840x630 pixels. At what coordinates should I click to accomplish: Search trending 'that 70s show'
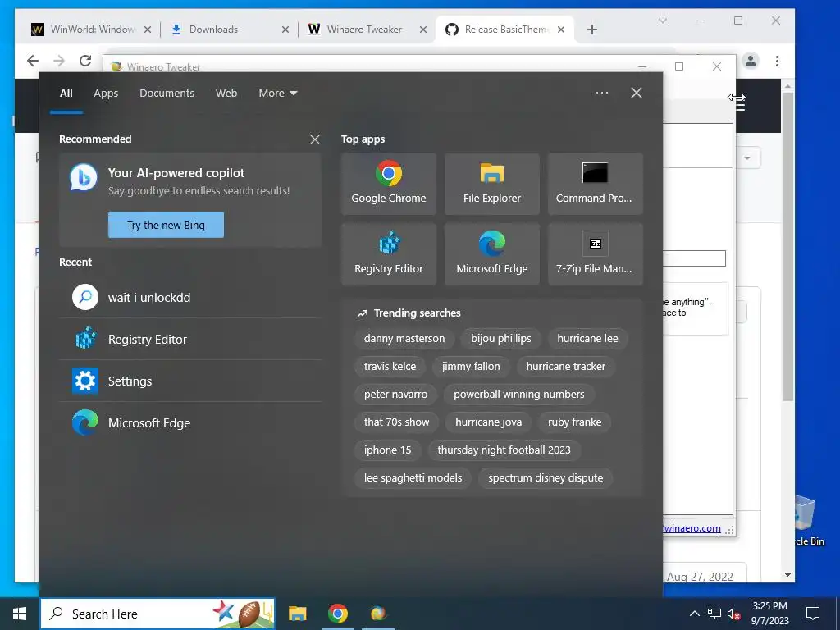396,422
